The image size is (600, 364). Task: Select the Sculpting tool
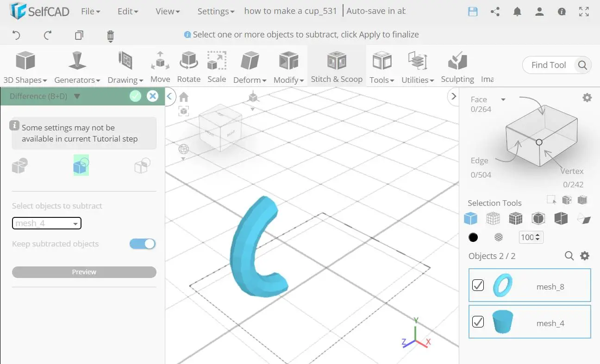[457, 68]
